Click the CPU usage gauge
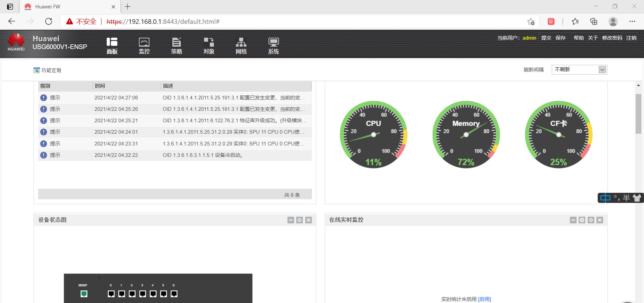Image resolution: width=644 pixels, height=303 pixels. [x=374, y=135]
